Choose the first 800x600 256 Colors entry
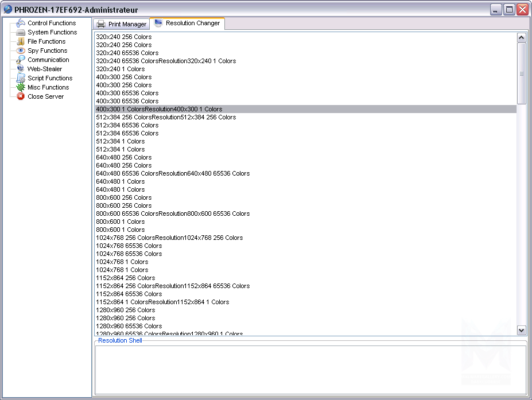The image size is (532, 400). [124, 197]
